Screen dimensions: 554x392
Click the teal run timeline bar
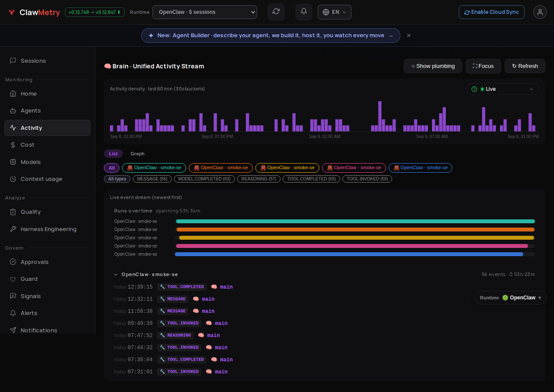coord(355,221)
